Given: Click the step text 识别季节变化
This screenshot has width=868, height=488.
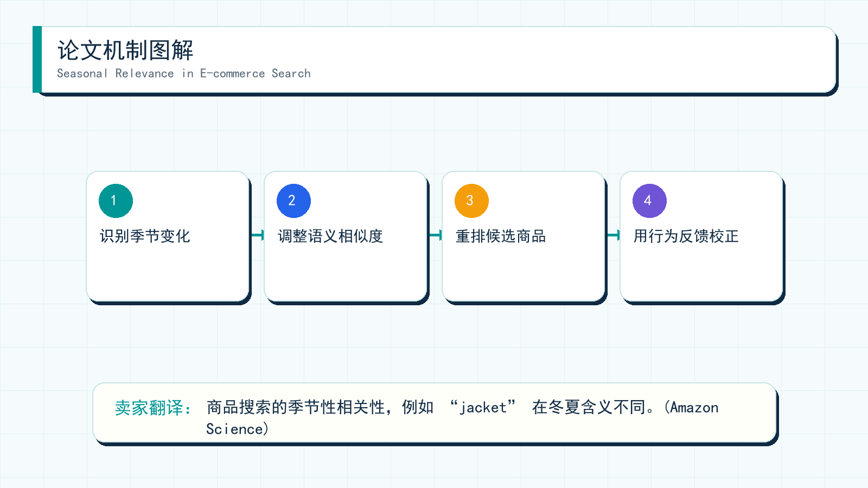Looking at the screenshot, I should click(145, 236).
